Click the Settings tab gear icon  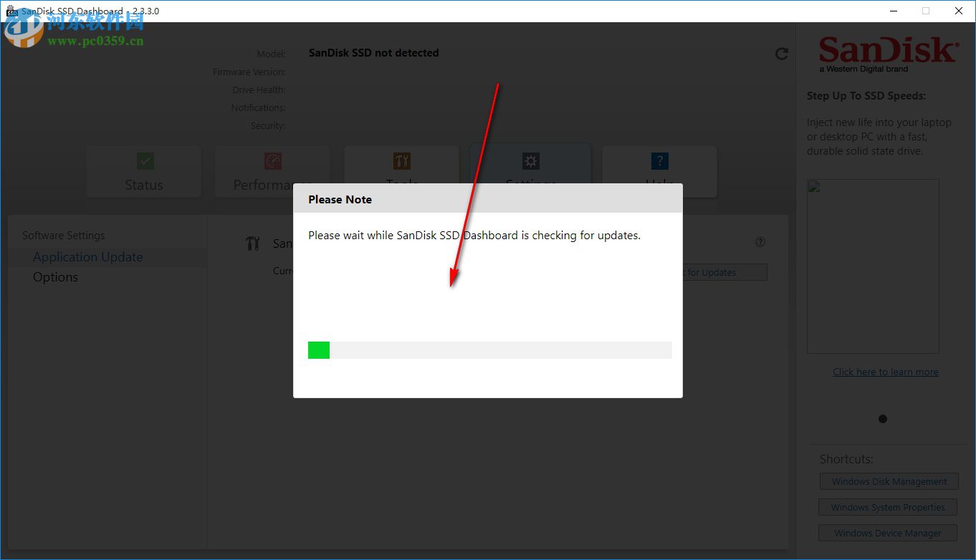[530, 160]
